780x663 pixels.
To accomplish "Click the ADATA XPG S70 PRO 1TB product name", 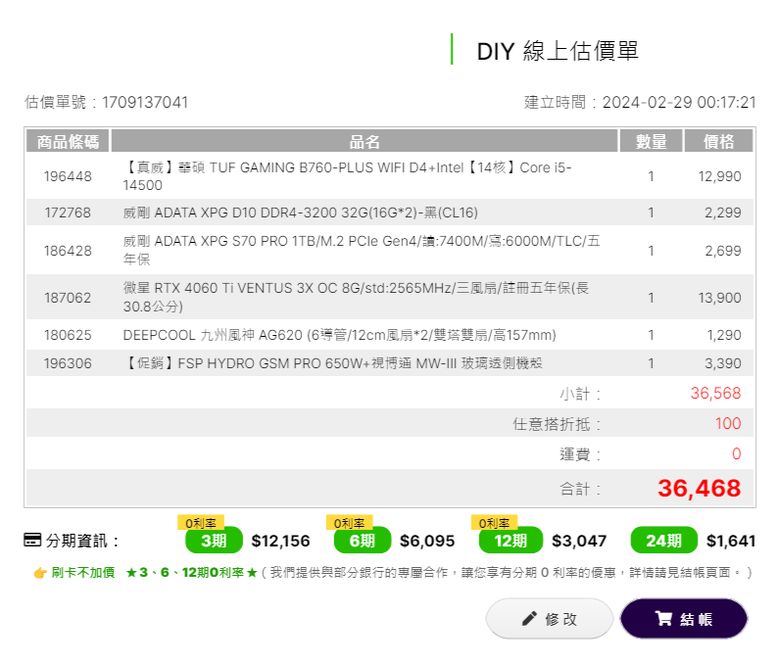I will coord(362,250).
